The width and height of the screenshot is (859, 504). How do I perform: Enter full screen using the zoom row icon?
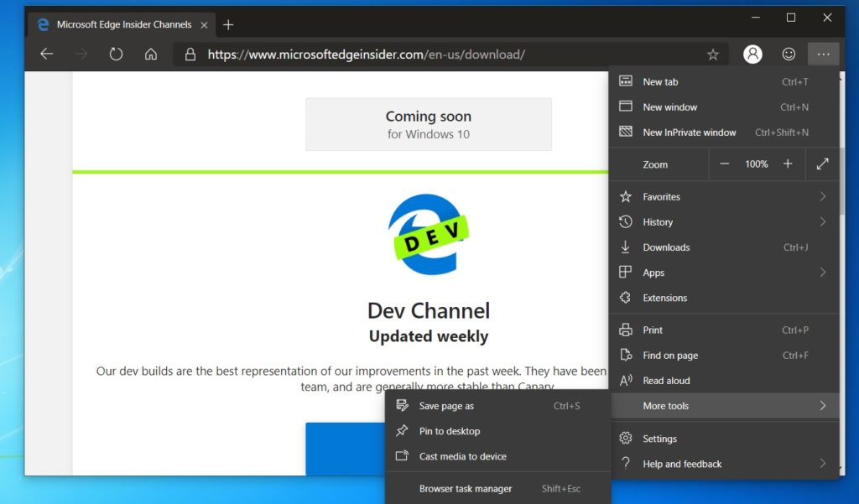pos(823,164)
